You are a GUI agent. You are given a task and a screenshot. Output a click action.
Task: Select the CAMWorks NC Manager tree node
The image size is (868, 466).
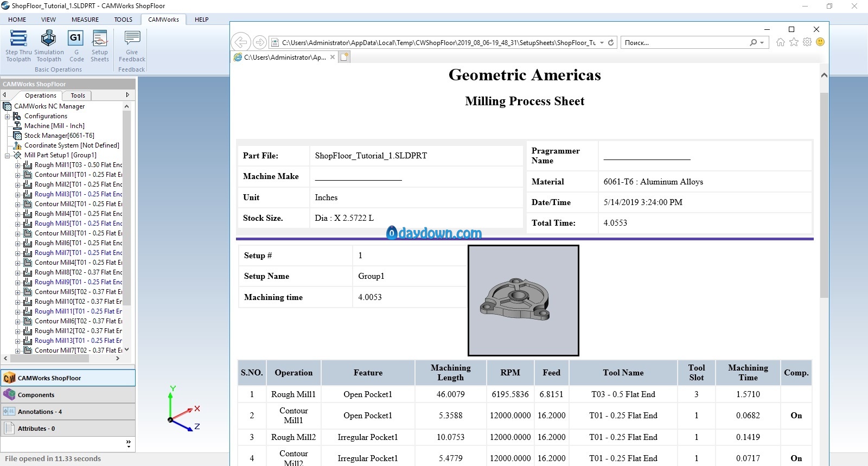click(49, 106)
